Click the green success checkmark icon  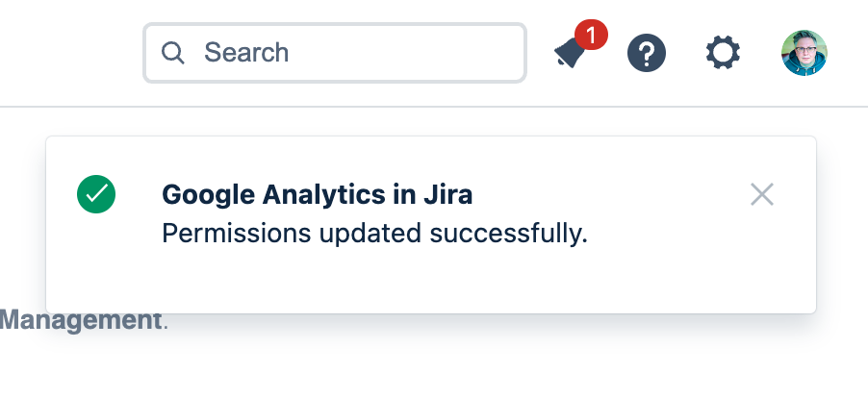[96, 194]
